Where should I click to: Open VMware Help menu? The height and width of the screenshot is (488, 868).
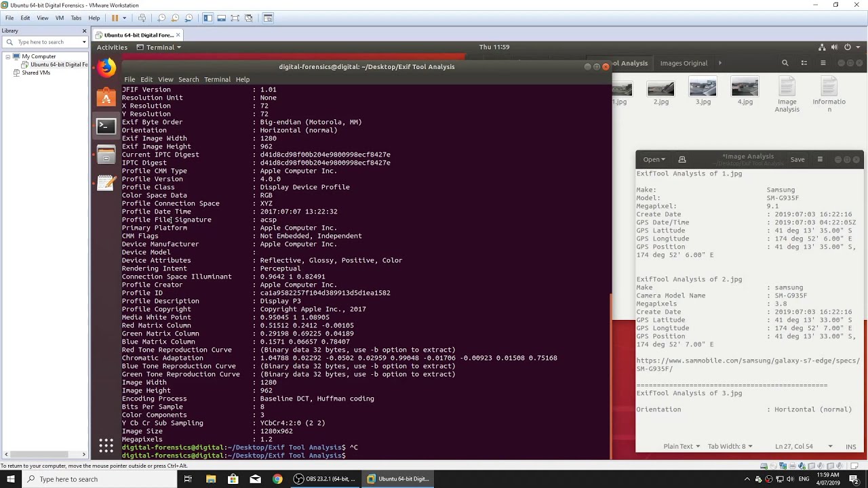(x=94, y=18)
